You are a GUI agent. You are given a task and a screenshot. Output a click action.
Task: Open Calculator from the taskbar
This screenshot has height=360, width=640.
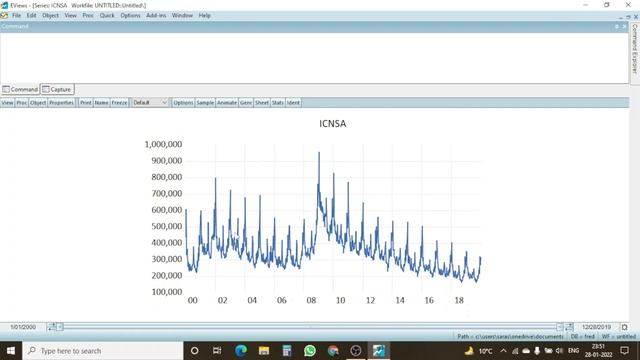pos(287,351)
